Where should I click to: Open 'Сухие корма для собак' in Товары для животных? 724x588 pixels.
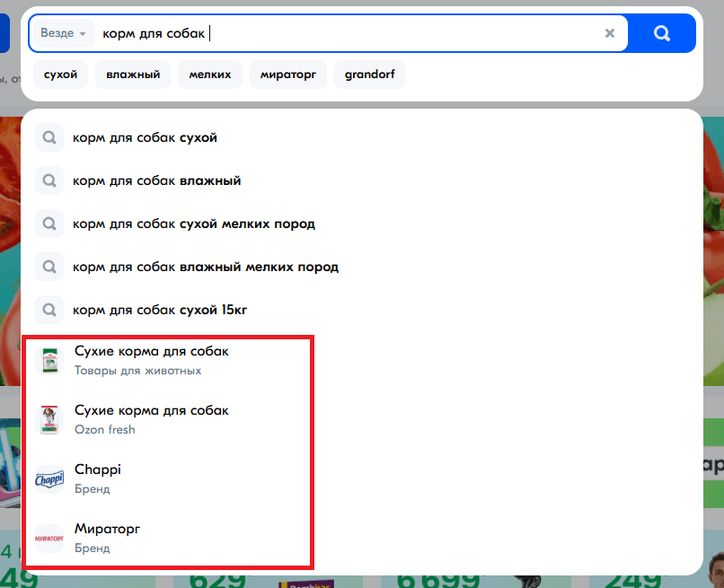362,361
